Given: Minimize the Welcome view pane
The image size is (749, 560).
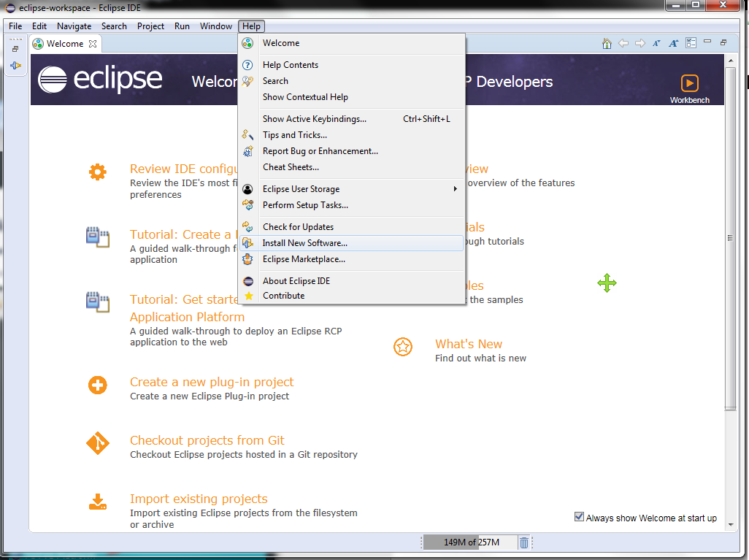Looking at the screenshot, I should tap(707, 42).
